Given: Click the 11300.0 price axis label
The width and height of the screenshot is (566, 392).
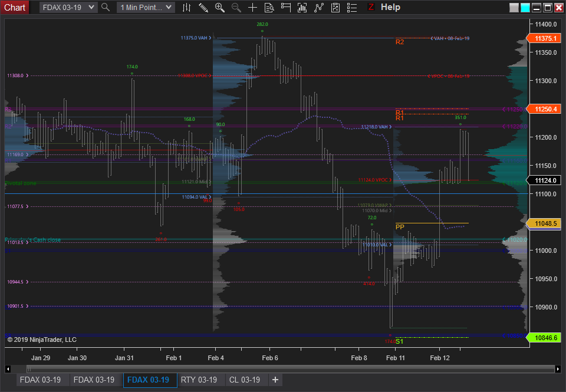Looking at the screenshot, I should click(x=546, y=81).
